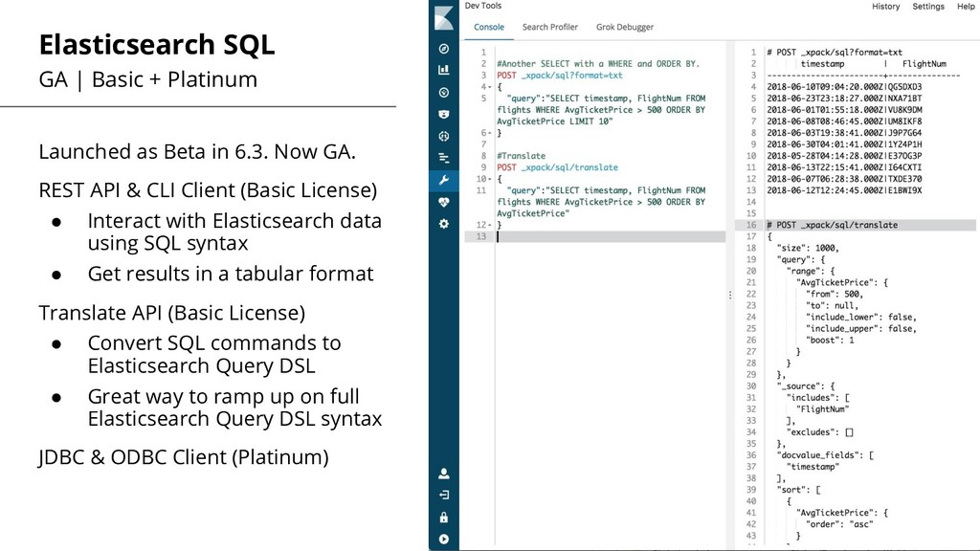The height and width of the screenshot is (551, 980).
Task: Open Visualize via the bar chart icon
Action: 444,70
